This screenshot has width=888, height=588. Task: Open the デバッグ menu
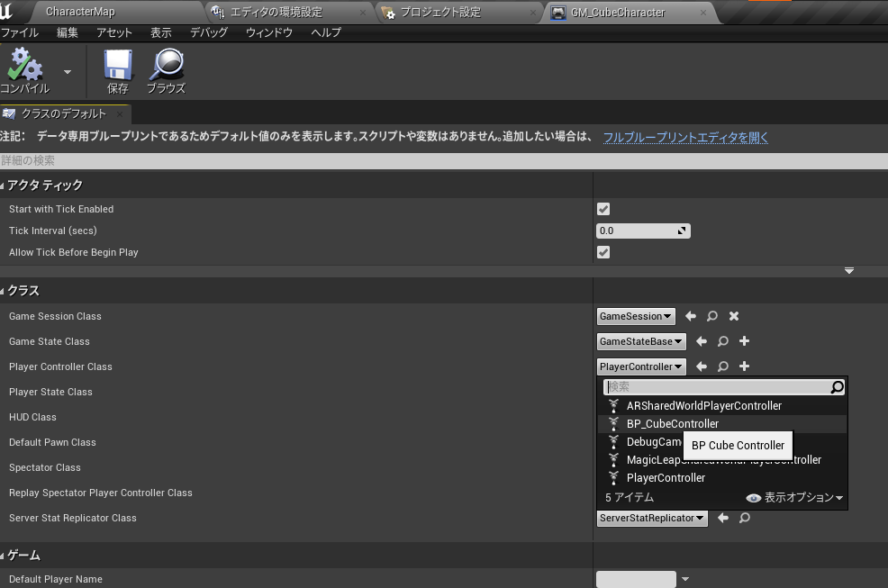tap(209, 32)
